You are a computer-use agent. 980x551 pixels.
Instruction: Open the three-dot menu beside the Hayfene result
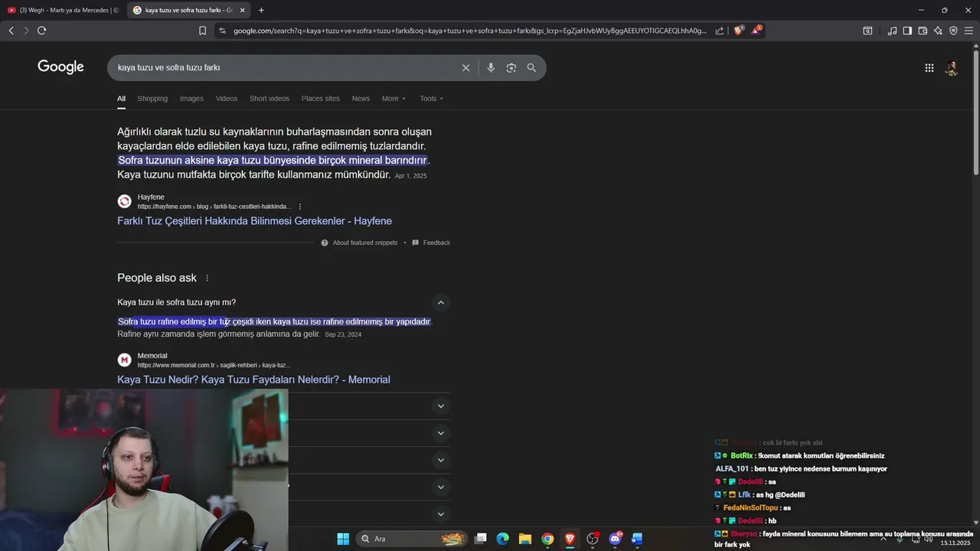pos(300,207)
